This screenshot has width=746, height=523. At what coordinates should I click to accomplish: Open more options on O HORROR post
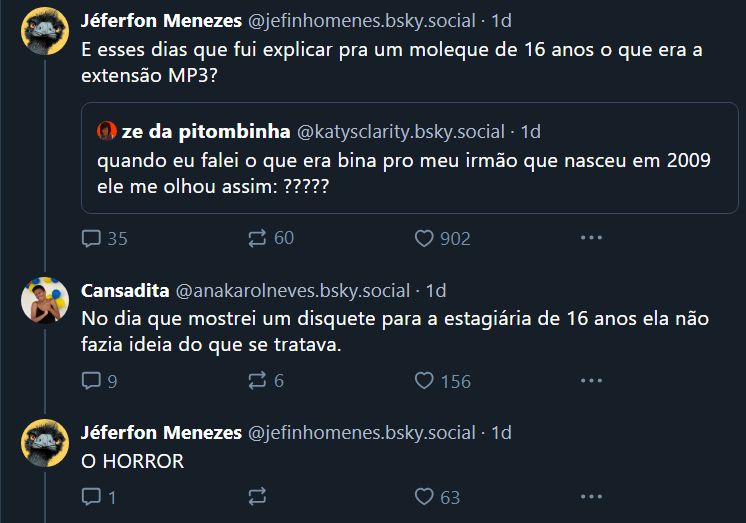591,496
